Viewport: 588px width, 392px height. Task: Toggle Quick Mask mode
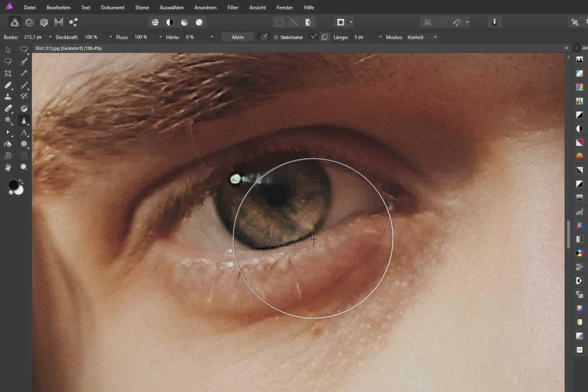point(341,22)
